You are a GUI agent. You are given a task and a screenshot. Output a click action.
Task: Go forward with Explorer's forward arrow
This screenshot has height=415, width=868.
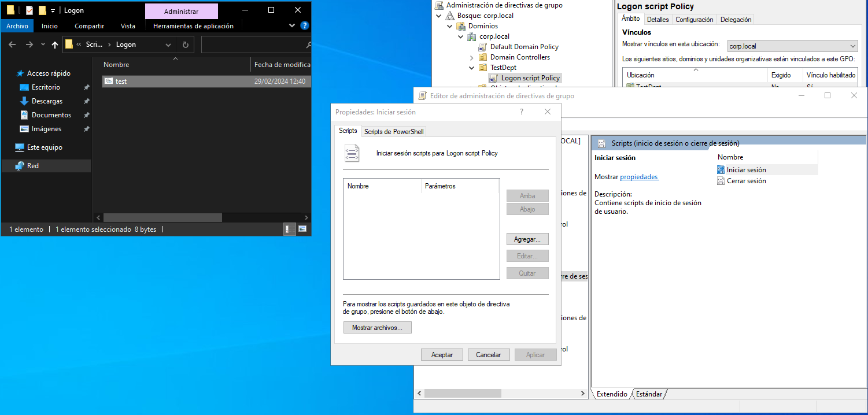click(29, 45)
